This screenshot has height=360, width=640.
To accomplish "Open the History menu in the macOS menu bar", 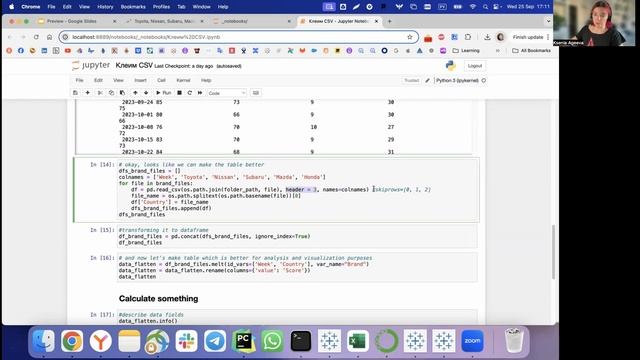I will (105, 7).
